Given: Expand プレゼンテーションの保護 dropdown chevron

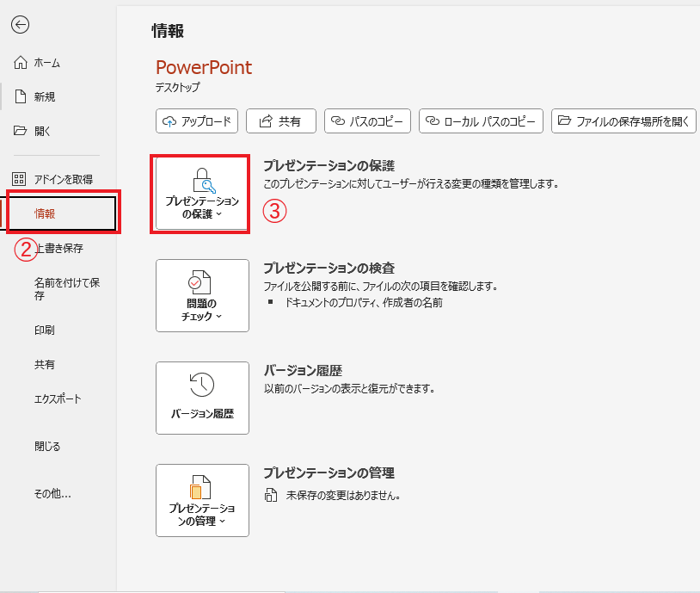Looking at the screenshot, I should (219, 214).
